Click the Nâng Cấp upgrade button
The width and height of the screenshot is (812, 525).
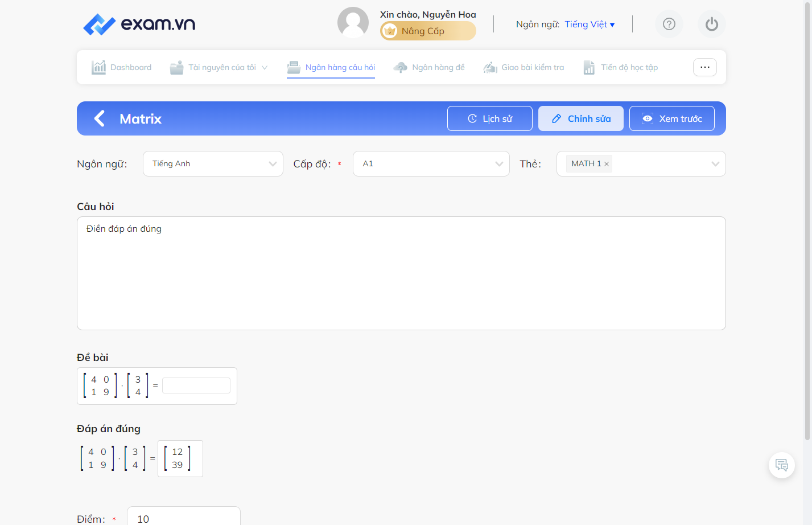pyautogui.click(x=428, y=31)
